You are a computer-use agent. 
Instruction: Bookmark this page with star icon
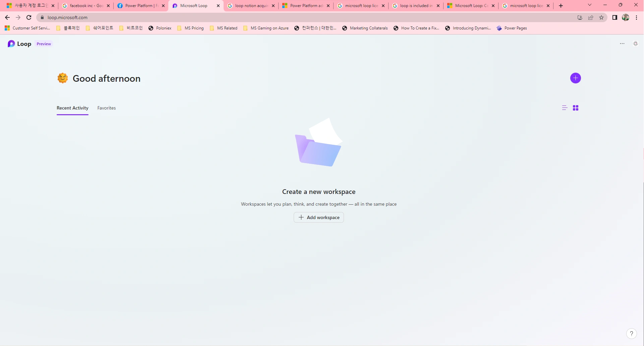coord(601,17)
